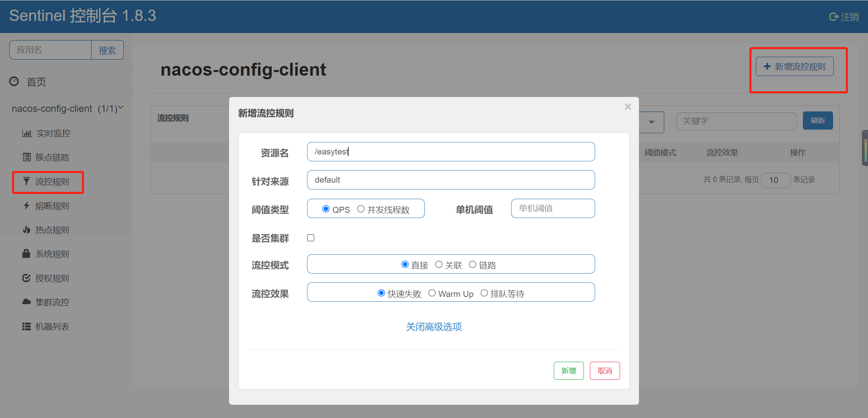
Task: Click the home dashboard icon
Action: click(14, 82)
